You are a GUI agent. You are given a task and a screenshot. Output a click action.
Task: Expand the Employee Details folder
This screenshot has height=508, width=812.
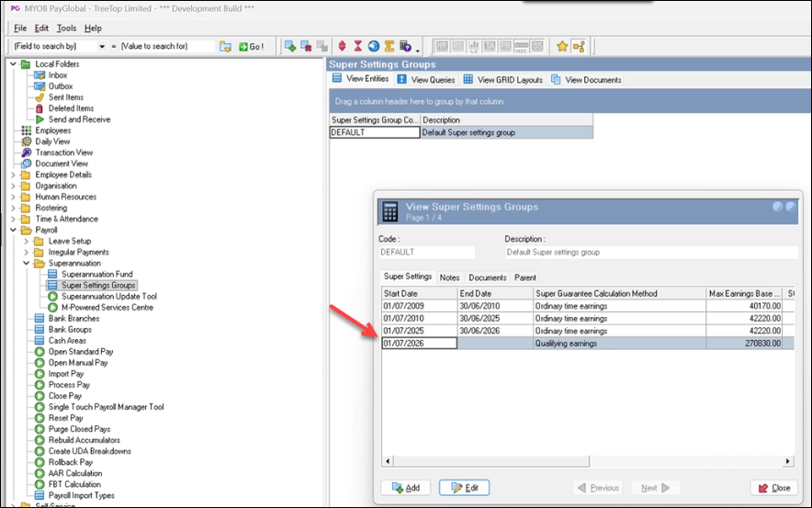14,175
